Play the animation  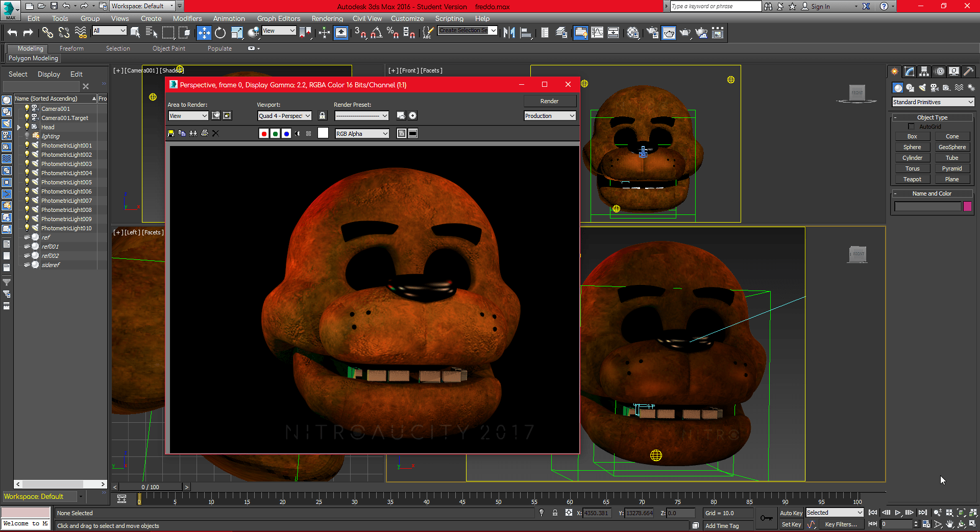pos(898,513)
